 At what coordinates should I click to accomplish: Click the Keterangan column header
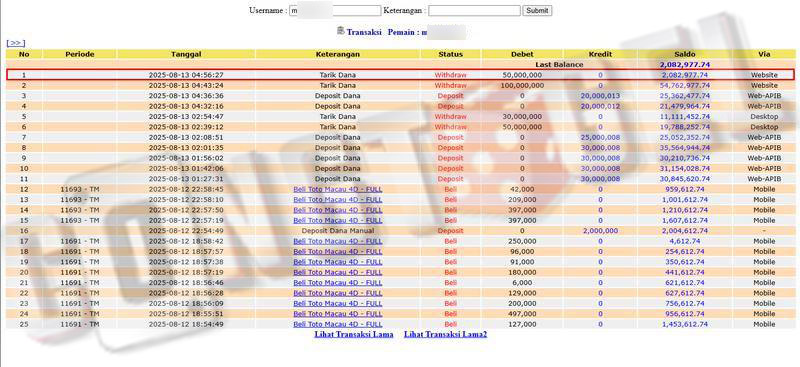tap(338, 54)
